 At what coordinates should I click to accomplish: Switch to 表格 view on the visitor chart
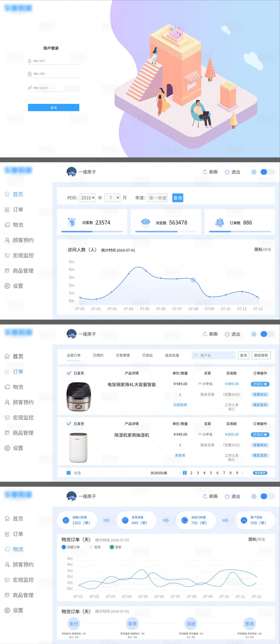tap(268, 250)
